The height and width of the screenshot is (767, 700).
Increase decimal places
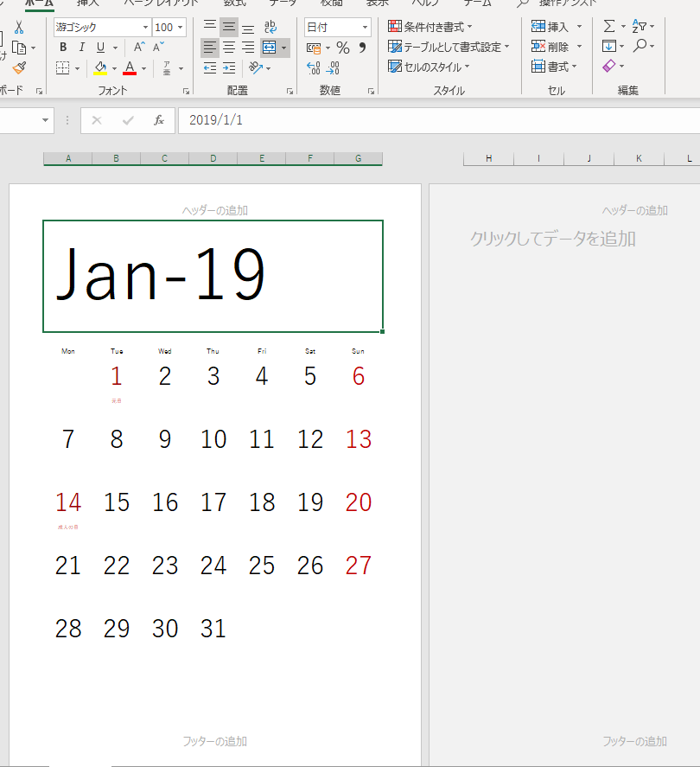[x=314, y=68]
